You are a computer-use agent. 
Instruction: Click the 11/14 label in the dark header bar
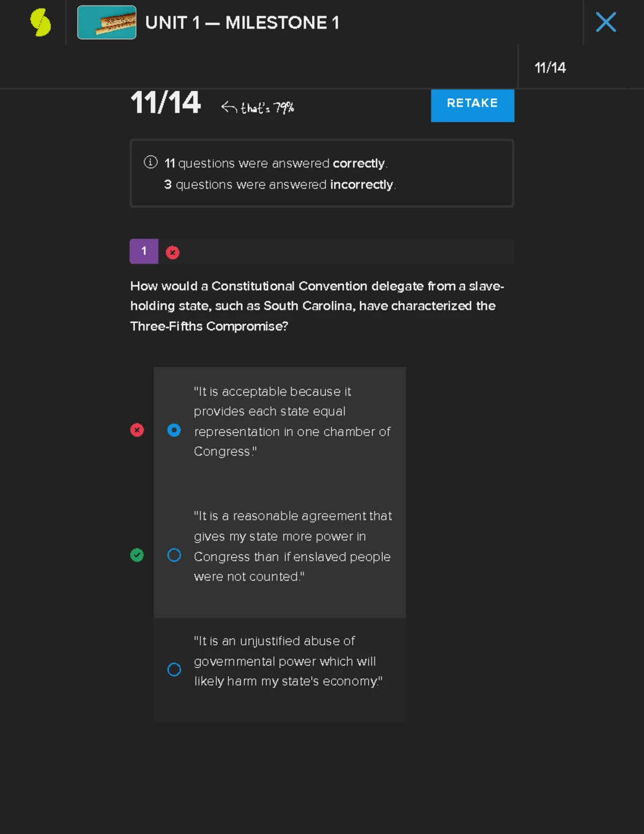tap(551, 68)
